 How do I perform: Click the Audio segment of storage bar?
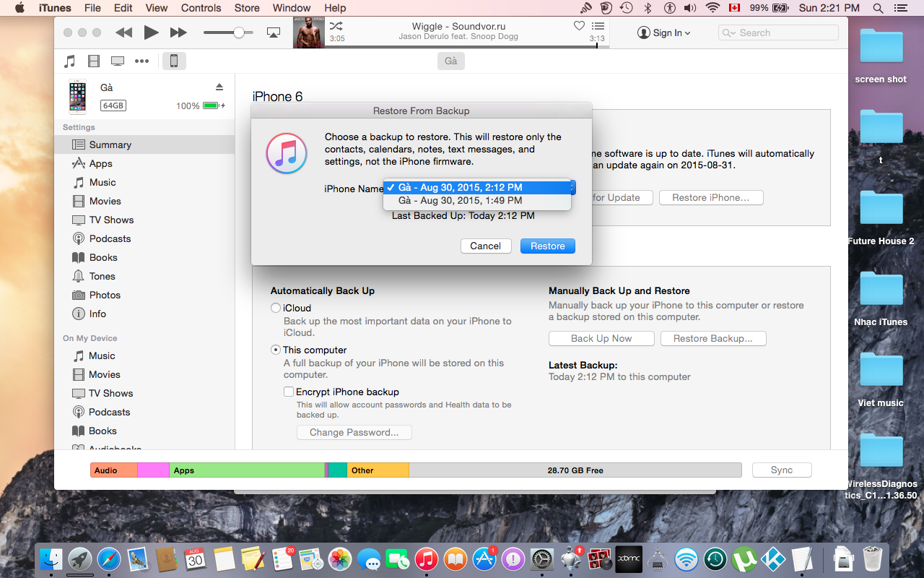(114, 470)
